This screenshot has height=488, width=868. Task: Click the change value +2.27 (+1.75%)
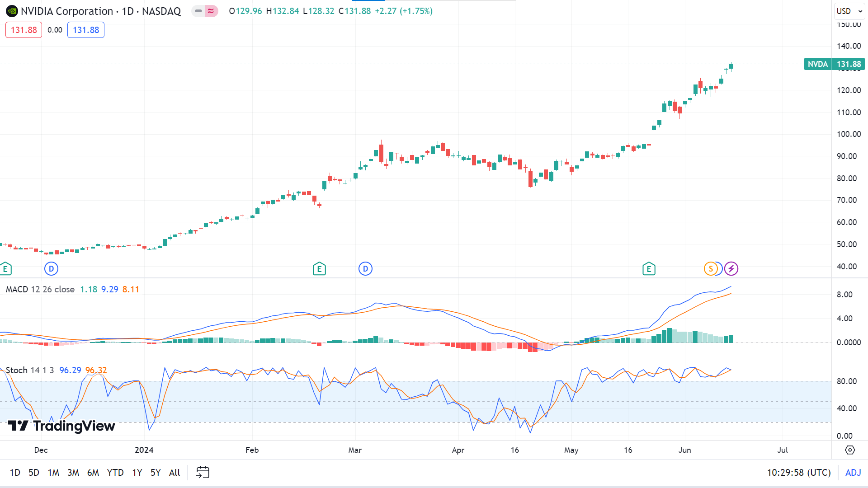point(404,11)
